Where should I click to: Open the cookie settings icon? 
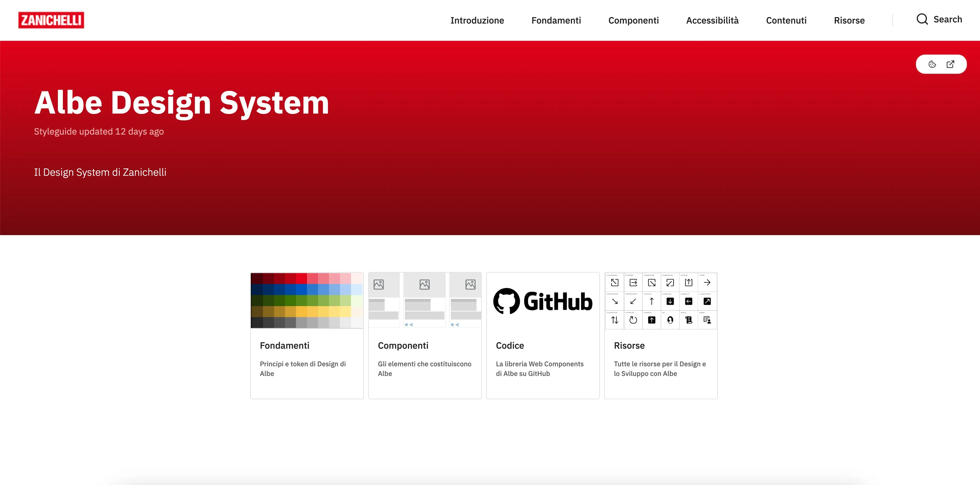932,64
